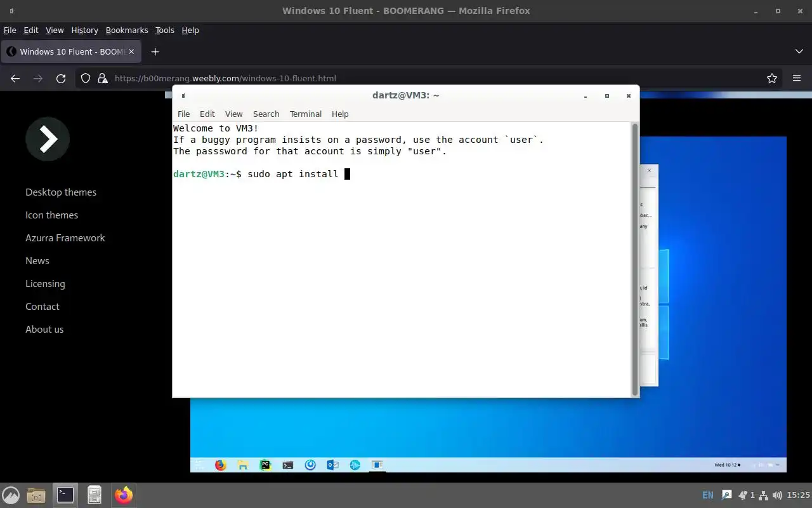Open the Contact page link
Screen dimensions: 812x508
pyautogui.click(x=43, y=306)
